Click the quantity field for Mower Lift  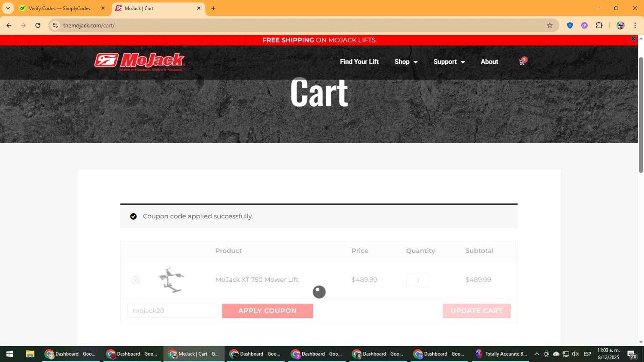418,280
